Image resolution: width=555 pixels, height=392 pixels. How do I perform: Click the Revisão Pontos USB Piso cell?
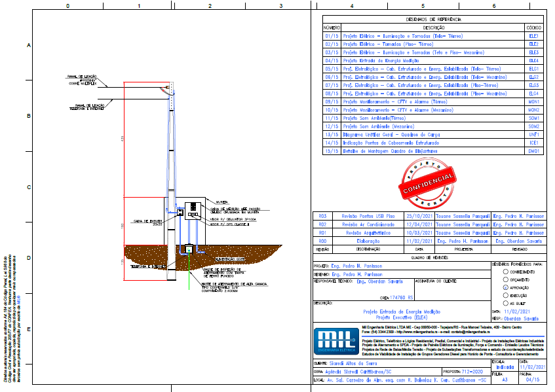(x=368, y=216)
